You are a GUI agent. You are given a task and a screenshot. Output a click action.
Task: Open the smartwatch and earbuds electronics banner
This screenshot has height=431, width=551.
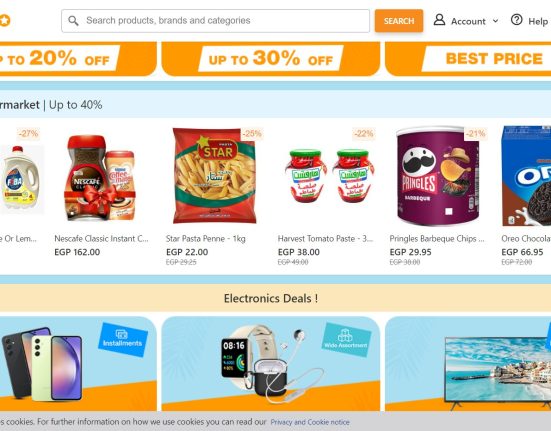(x=271, y=364)
